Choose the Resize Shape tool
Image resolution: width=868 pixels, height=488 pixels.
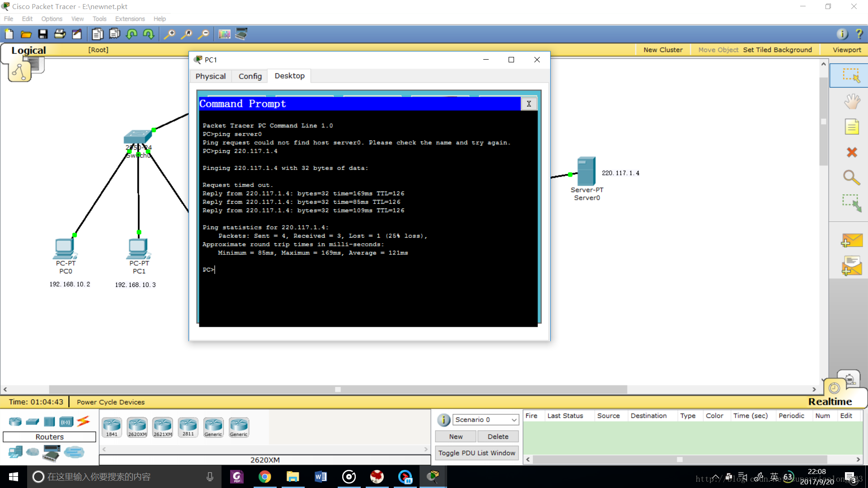pos(852,203)
